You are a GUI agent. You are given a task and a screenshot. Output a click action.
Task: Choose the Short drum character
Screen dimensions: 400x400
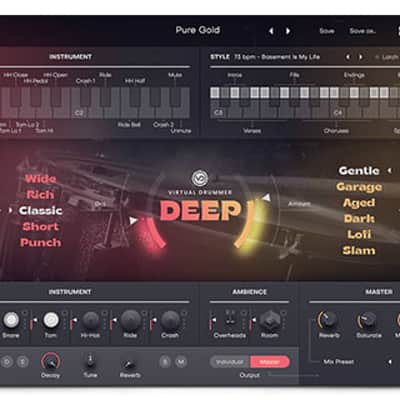[40, 227]
